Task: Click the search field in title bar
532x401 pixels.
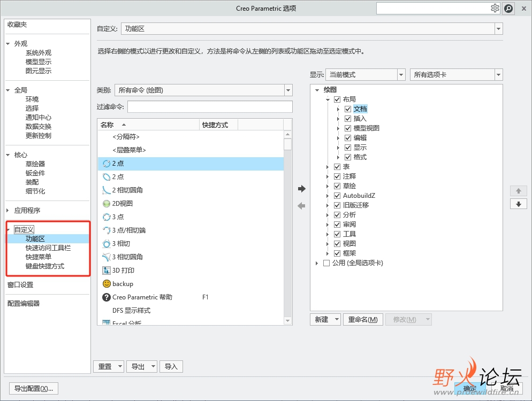Action: (x=433, y=8)
